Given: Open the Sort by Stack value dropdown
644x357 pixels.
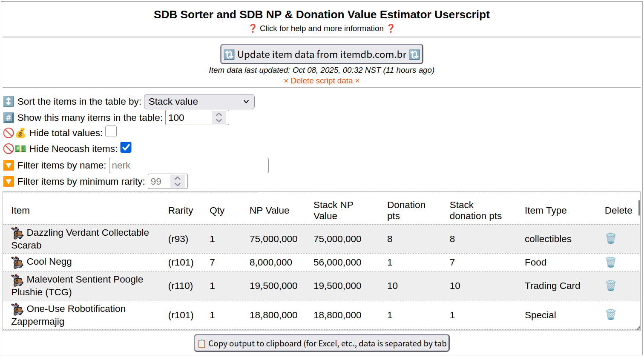Looking at the screenshot, I should (x=199, y=102).
